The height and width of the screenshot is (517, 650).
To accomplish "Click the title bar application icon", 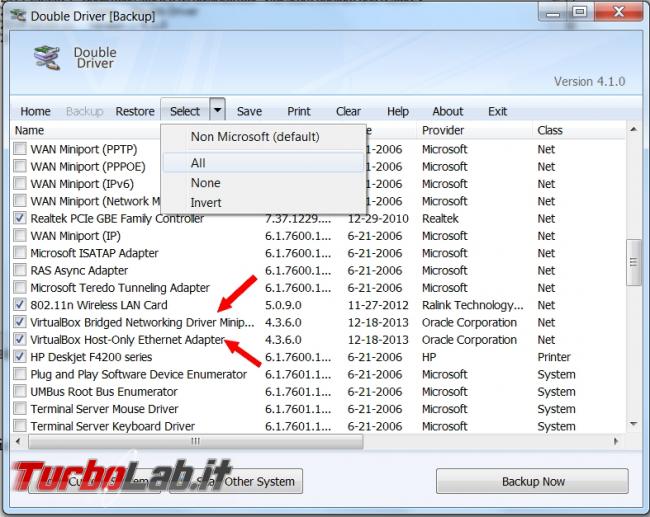I will 19,16.
